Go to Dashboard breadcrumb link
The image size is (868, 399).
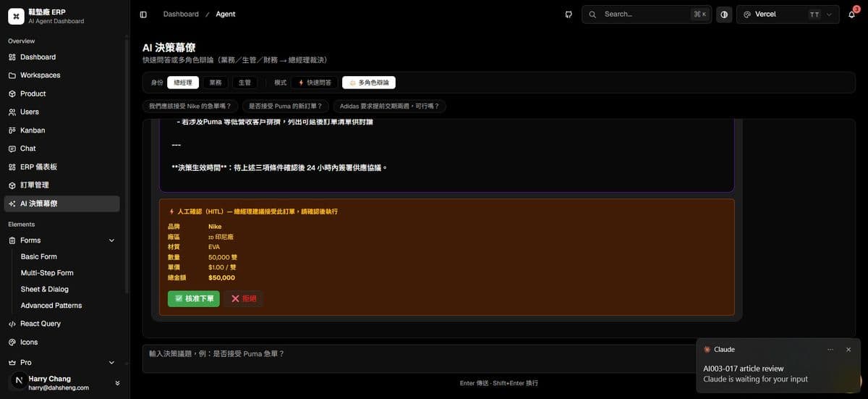click(181, 14)
